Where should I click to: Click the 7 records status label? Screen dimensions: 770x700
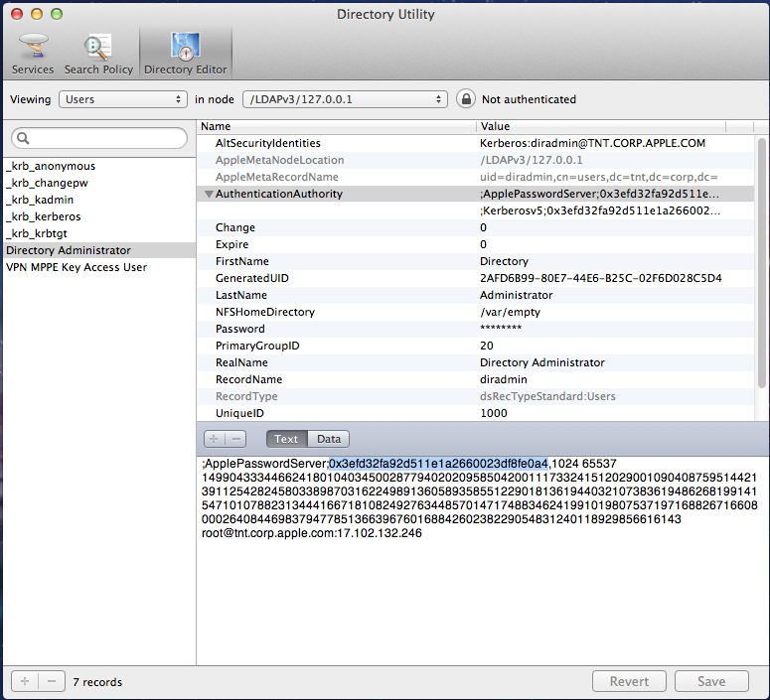click(x=97, y=682)
